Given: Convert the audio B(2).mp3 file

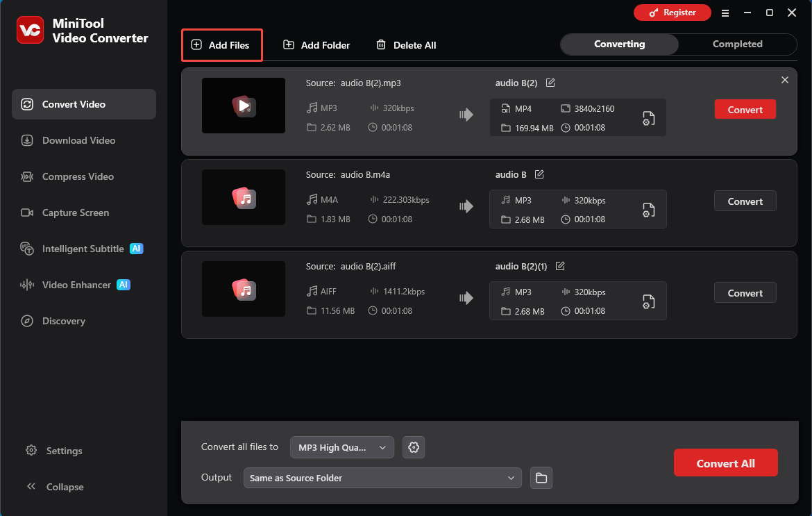Looking at the screenshot, I should (x=745, y=109).
